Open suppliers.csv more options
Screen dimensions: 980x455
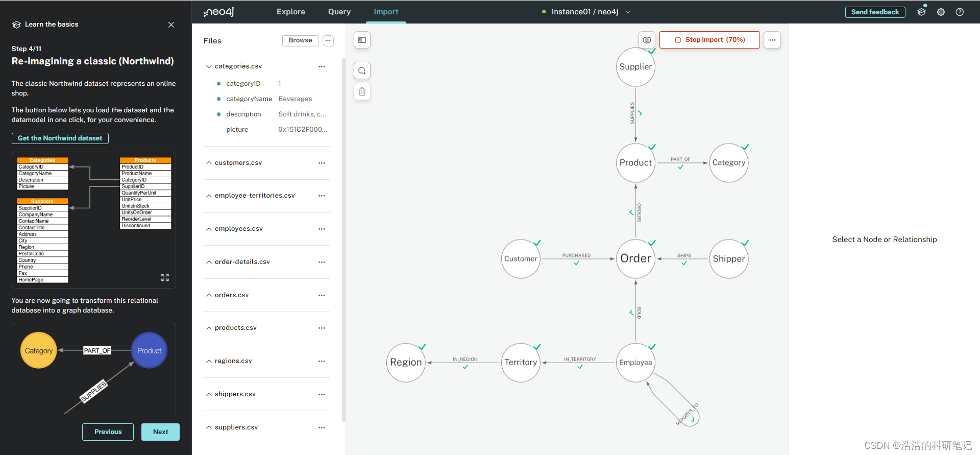322,427
